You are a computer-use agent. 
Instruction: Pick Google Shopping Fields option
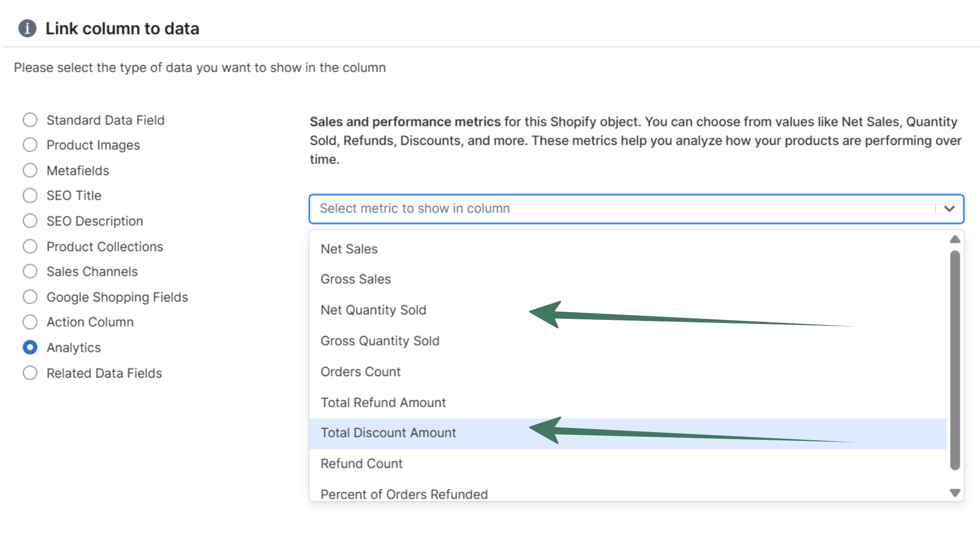pyautogui.click(x=30, y=296)
